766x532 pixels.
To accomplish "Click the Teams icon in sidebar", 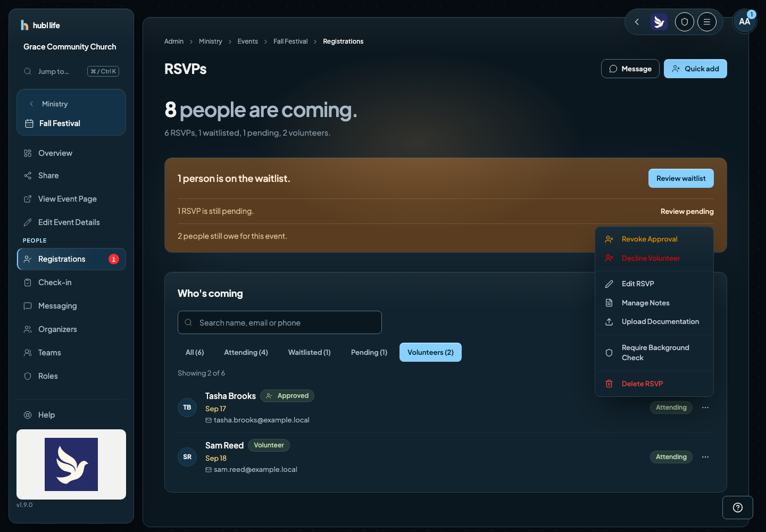I will point(28,353).
